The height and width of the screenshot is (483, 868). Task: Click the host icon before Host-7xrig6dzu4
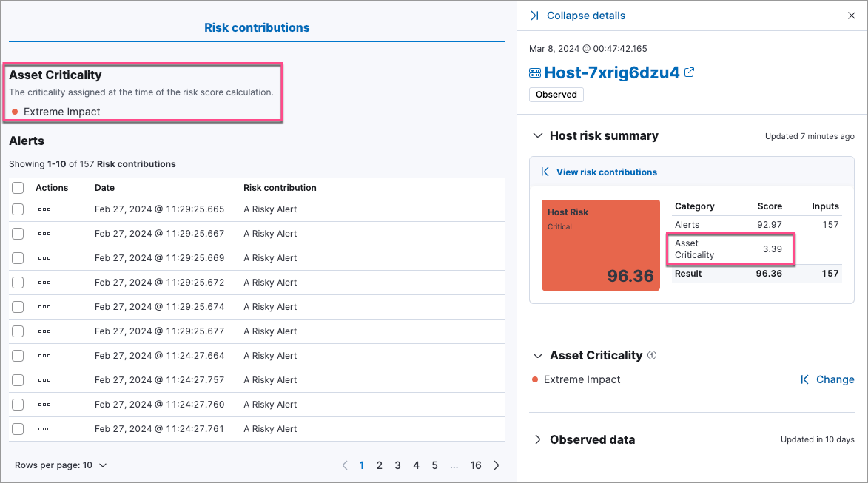click(534, 72)
